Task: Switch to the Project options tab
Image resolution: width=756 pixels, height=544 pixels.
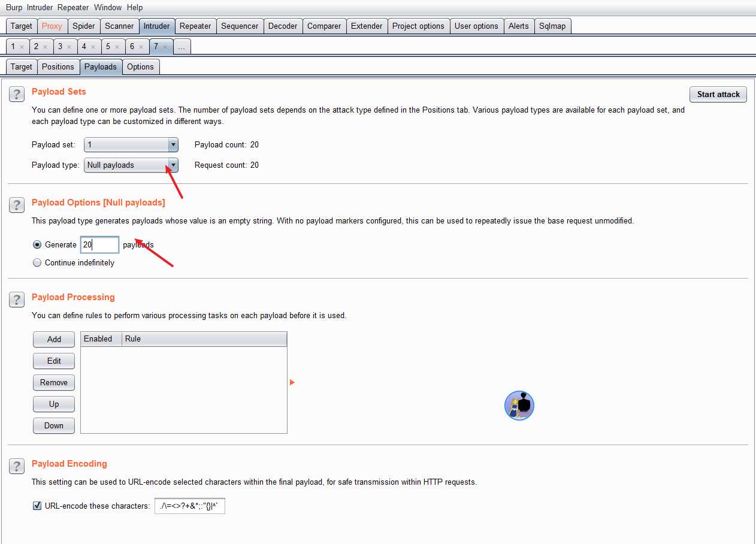Action: 418,26
